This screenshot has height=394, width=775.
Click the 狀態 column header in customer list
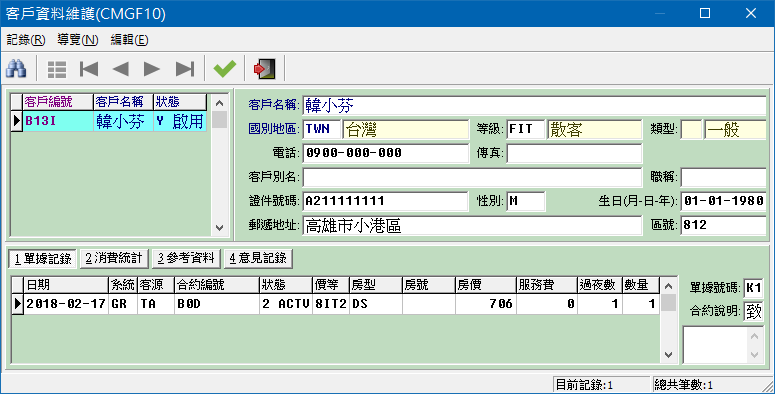coord(180,102)
